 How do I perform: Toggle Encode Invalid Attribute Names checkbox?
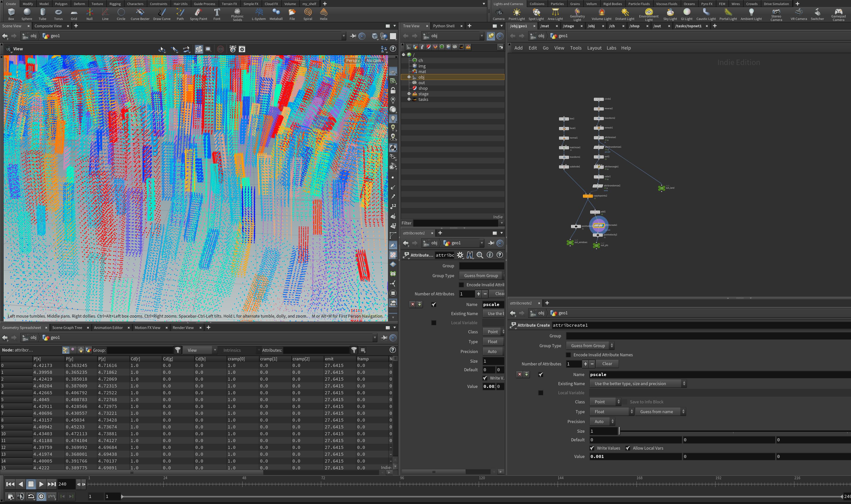click(568, 355)
